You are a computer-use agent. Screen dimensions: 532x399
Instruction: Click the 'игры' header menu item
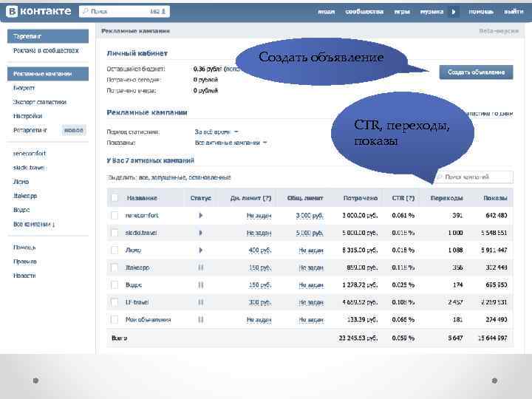pyautogui.click(x=402, y=12)
